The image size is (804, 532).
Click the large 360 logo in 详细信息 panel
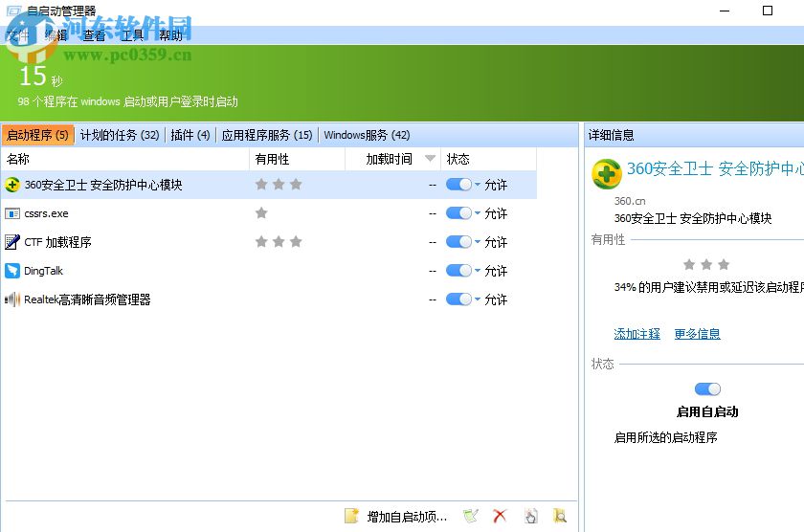[x=607, y=174]
